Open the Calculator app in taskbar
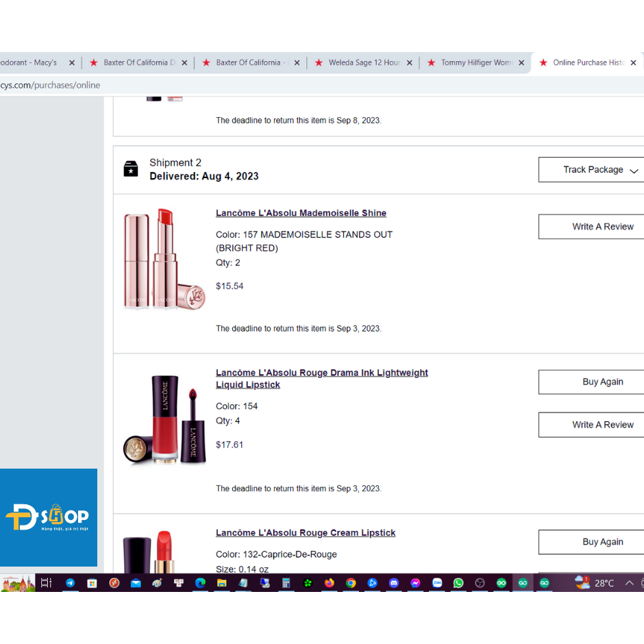This screenshot has width=644, height=644. click(286, 583)
